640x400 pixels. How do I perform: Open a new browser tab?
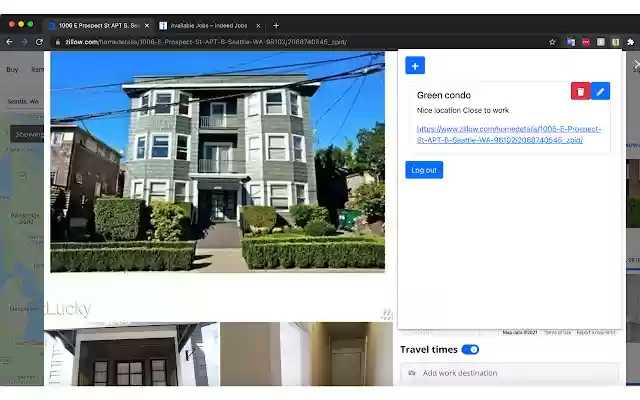(x=276, y=25)
